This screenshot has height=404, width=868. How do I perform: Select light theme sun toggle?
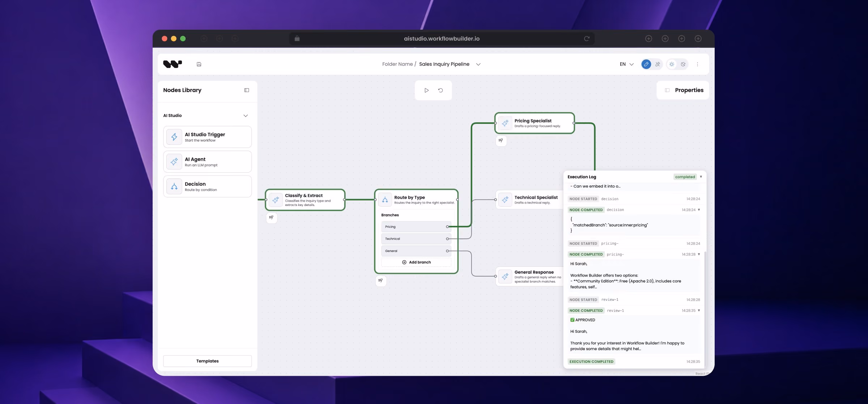[x=672, y=64]
